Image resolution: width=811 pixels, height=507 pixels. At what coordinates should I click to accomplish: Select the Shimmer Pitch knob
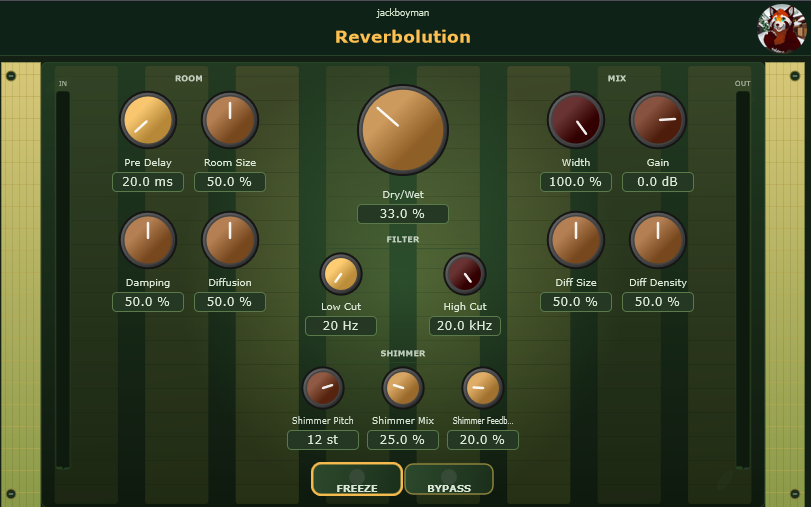tap(323, 389)
